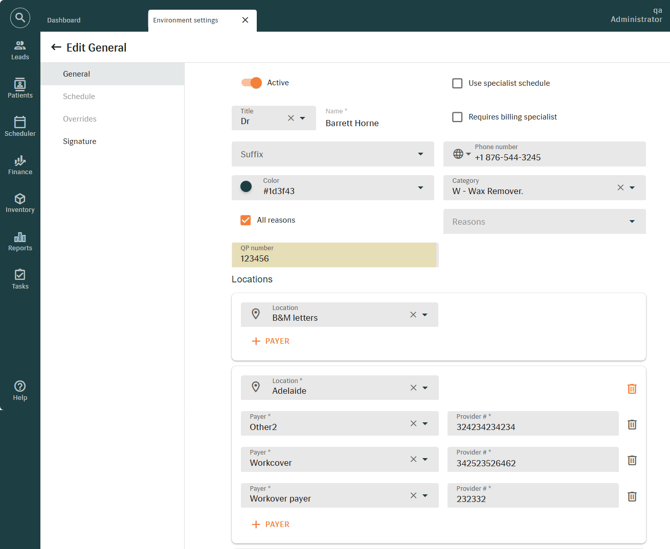This screenshot has height=549, width=670.
Task: Expand Workover payer dropdown arrow
Action: (425, 496)
